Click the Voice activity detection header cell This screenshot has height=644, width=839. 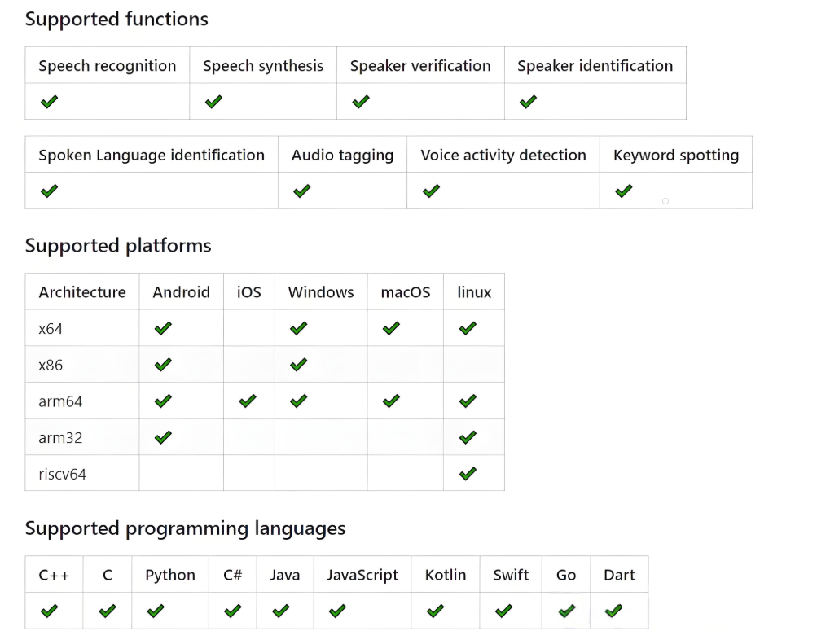tap(503, 155)
